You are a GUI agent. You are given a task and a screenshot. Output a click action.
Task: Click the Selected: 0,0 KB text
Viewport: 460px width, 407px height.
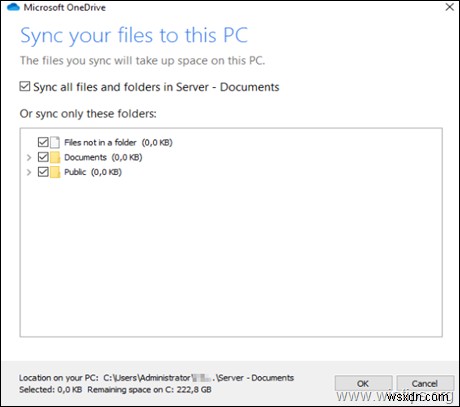click(50, 389)
